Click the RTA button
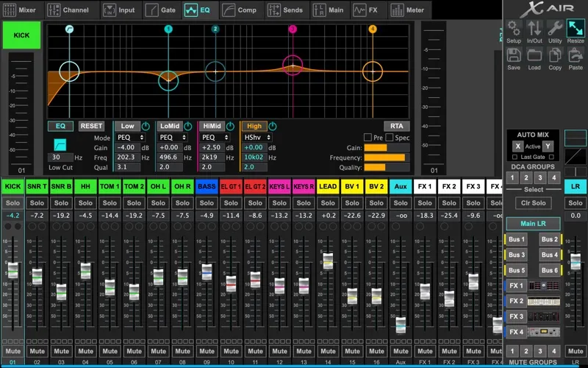588x368 pixels. click(x=396, y=126)
